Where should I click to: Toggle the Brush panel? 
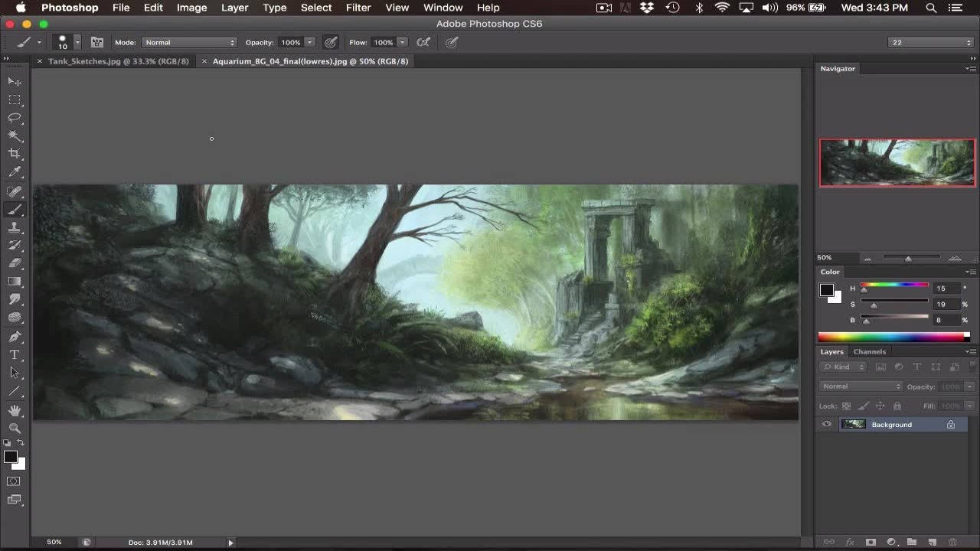pos(97,42)
